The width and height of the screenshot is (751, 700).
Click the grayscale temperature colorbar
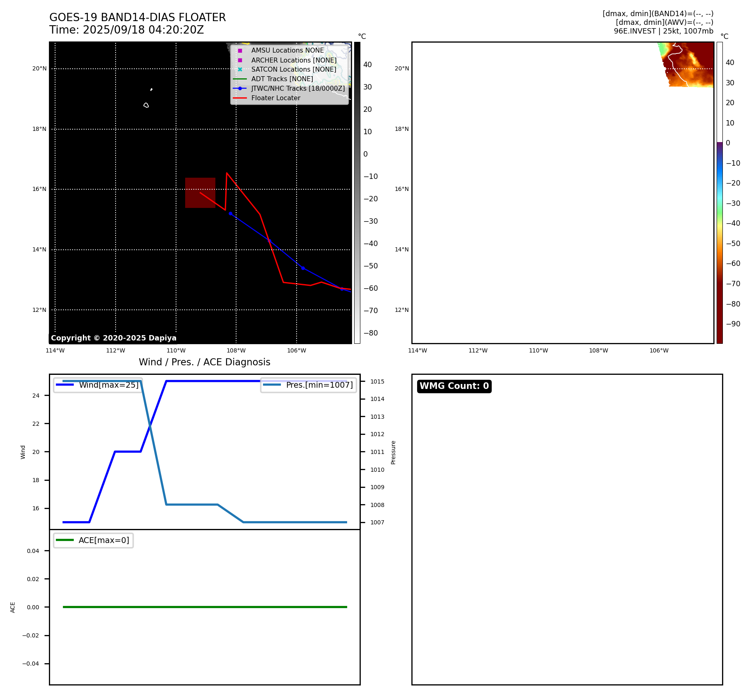coord(357,193)
